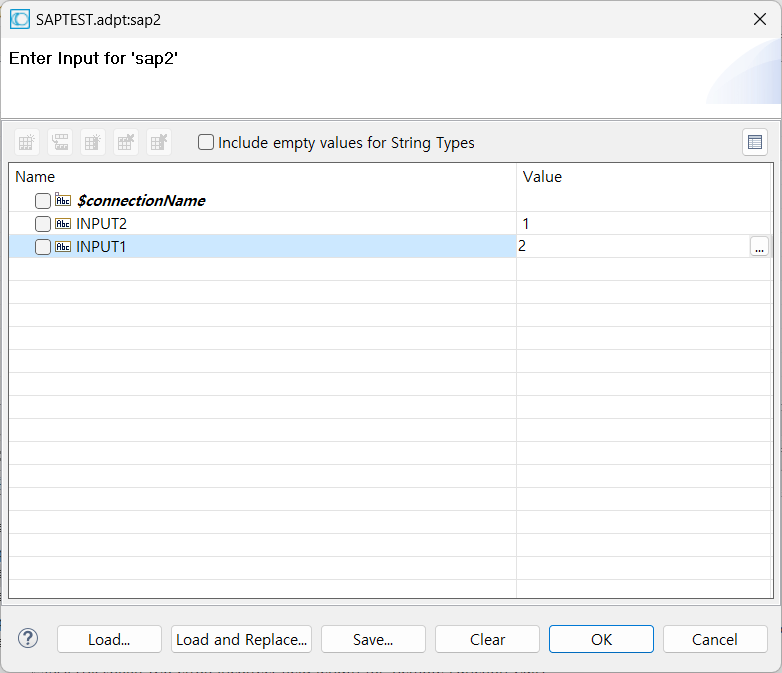Open the help question mark icon
The height and width of the screenshot is (673, 782).
[x=28, y=638]
